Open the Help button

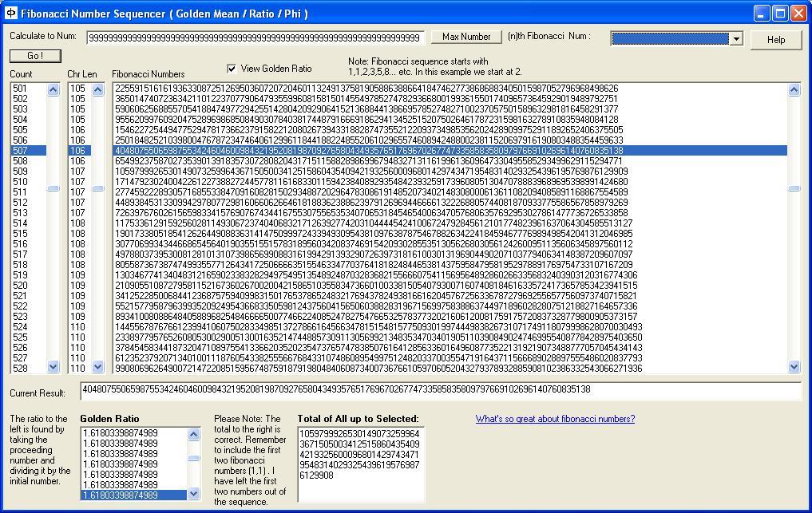point(775,39)
